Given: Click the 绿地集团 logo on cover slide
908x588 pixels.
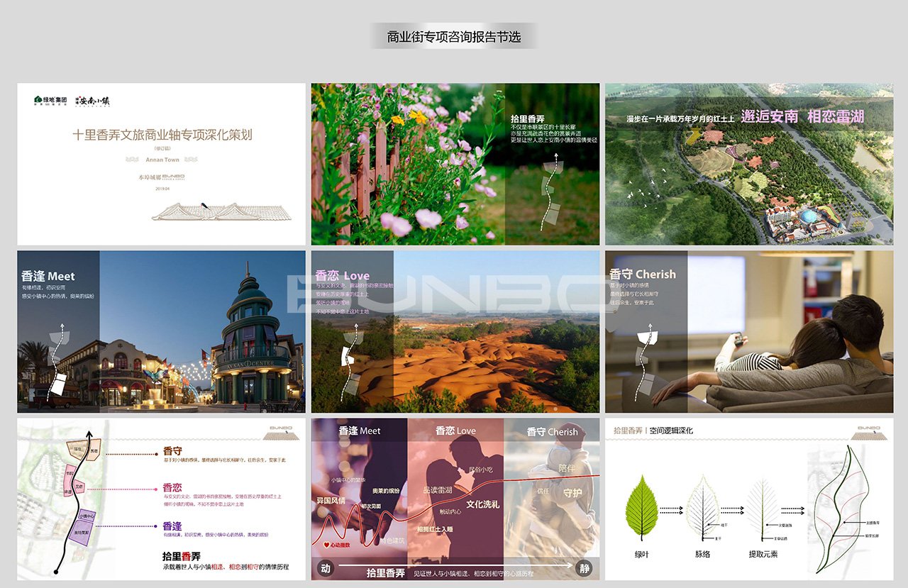Looking at the screenshot, I should pyautogui.click(x=50, y=101).
